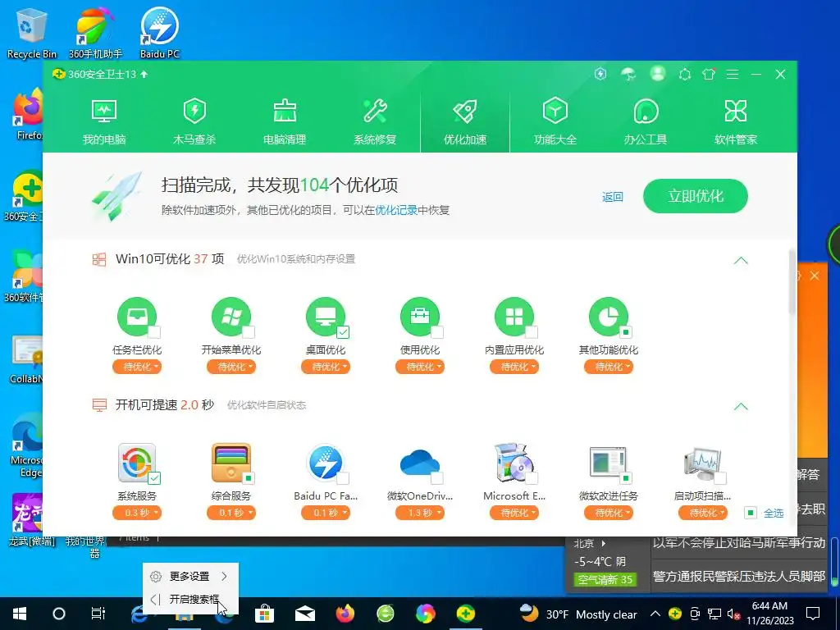Screen dimensions: 840x630
Task: Toggle the 任务栏优化 checkbox
Action: (x=153, y=332)
